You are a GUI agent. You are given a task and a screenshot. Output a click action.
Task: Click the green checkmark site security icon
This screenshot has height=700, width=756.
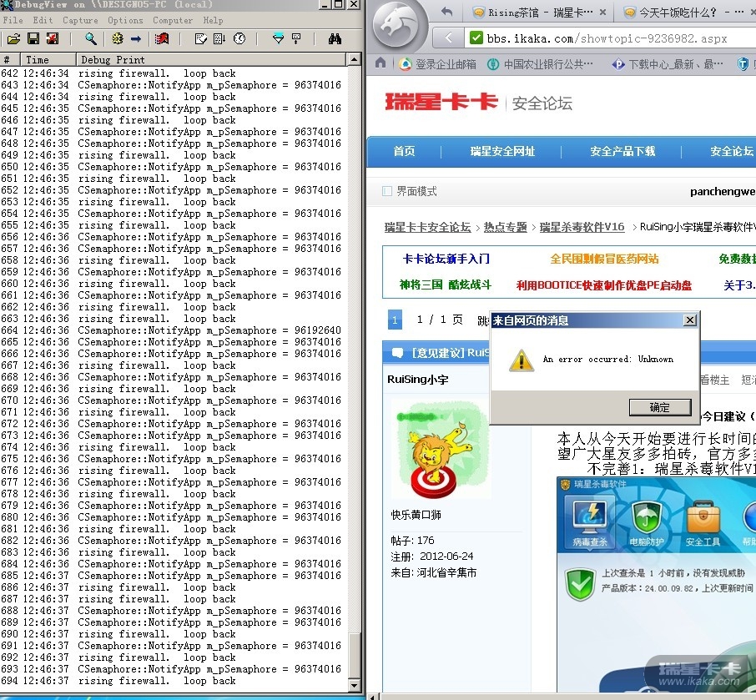pyautogui.click(x=476, y=38)
